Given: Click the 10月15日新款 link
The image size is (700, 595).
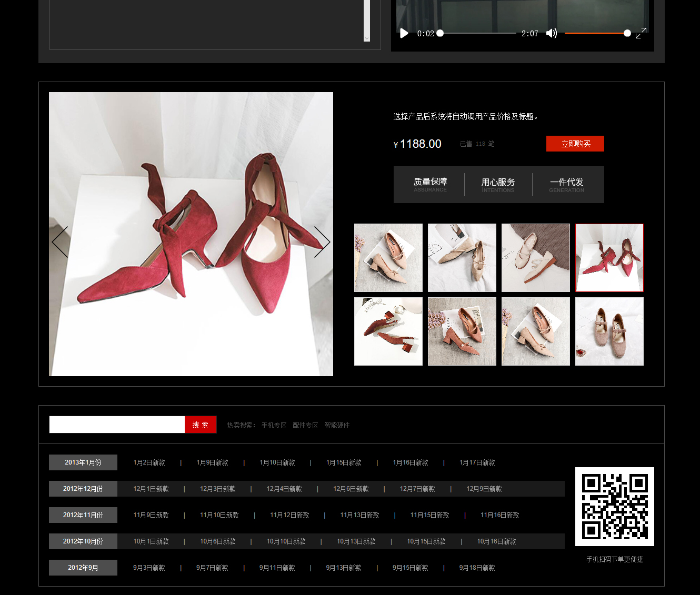Looking at the screenshot, I should tap(426, 541).
